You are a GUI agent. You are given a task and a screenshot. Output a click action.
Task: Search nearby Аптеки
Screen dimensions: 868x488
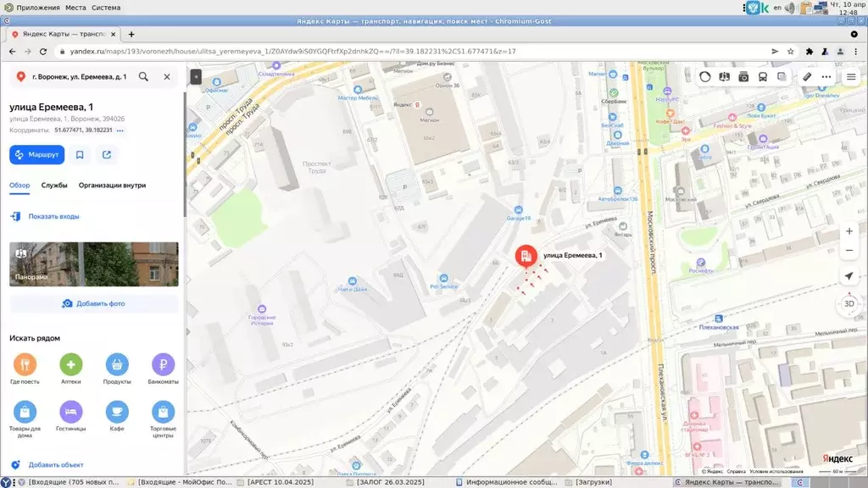(x=71, y=369)
